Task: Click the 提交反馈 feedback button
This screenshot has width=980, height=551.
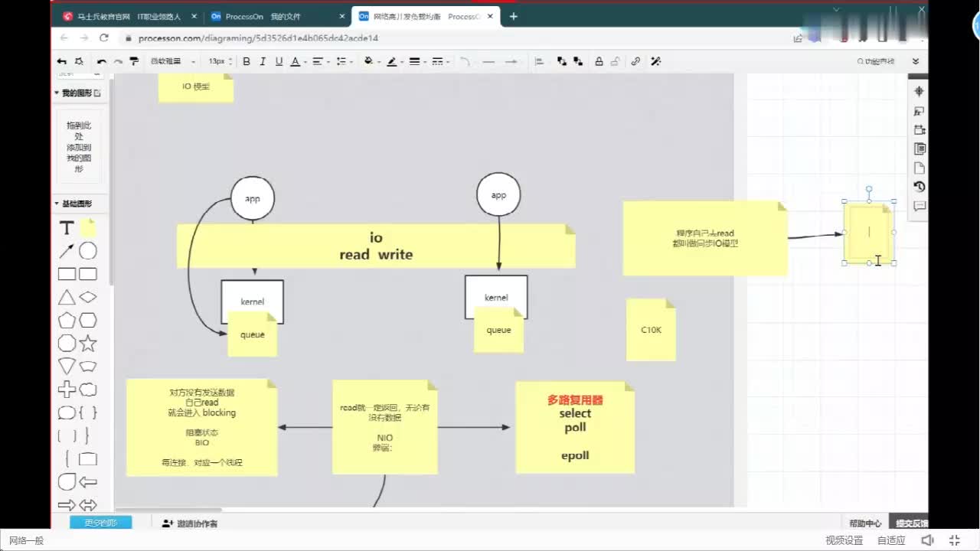Action: click(910, 523)
